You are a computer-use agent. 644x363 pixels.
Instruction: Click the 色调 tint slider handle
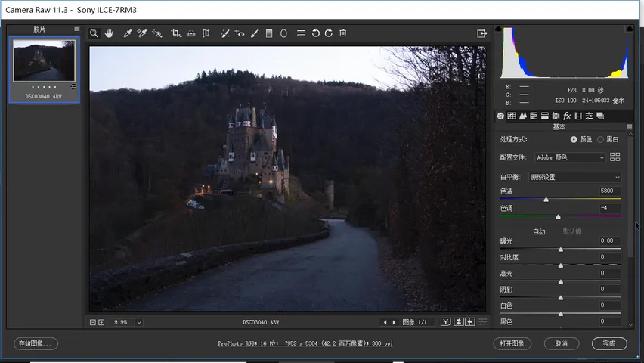558,216
